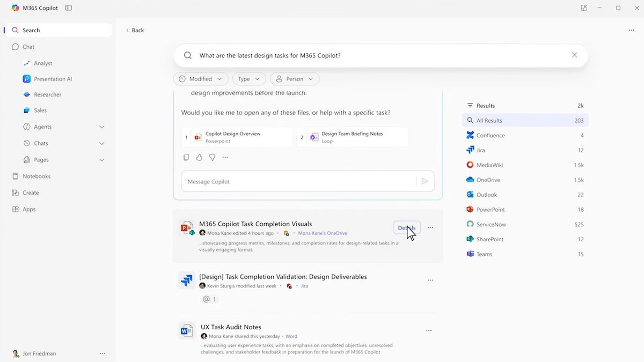Image resolution: width=644 pixels, height=362 pixels.
Task: Click the M365 Copilot logo icon
Action: tap(16, 8)
